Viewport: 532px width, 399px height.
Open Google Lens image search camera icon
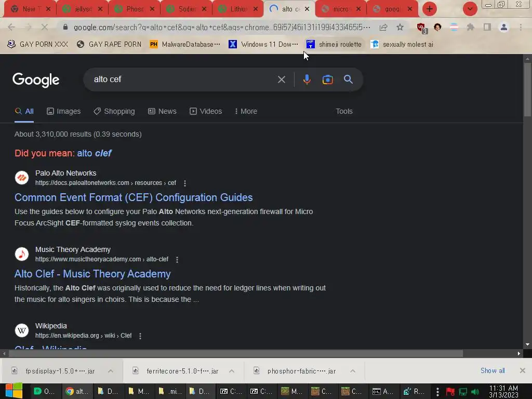(327, 79)
